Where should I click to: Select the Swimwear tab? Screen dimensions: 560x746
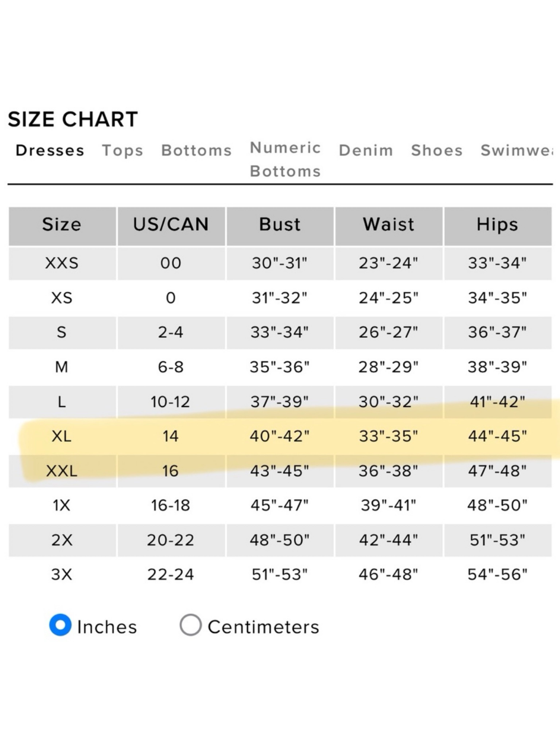tap(516, 150)
